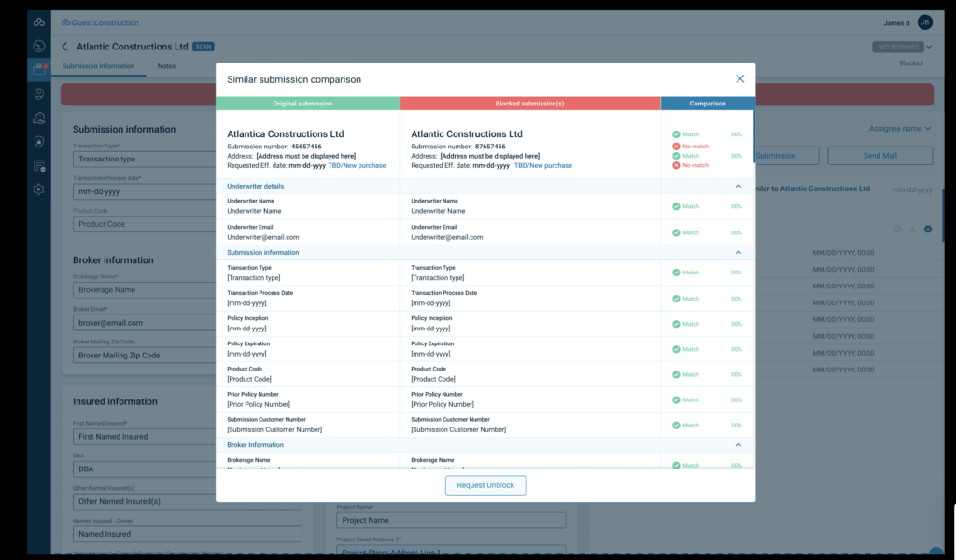Screen dimensions: 956x560
Task: Click the Request Unblock button
Action: (485, 485)
